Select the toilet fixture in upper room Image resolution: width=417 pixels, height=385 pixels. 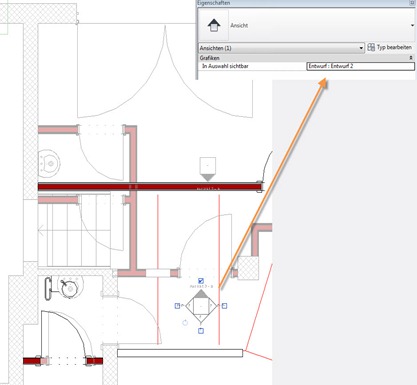(x=49, y=163)
